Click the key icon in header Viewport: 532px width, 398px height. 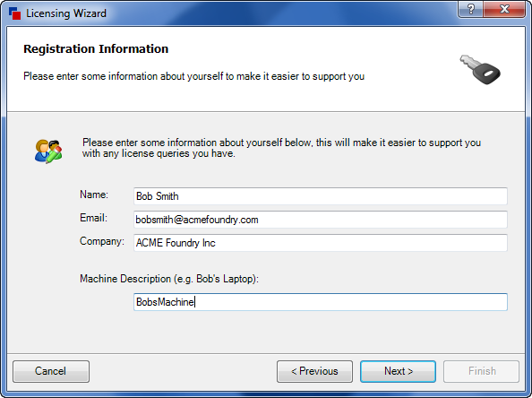pos(480,70)
